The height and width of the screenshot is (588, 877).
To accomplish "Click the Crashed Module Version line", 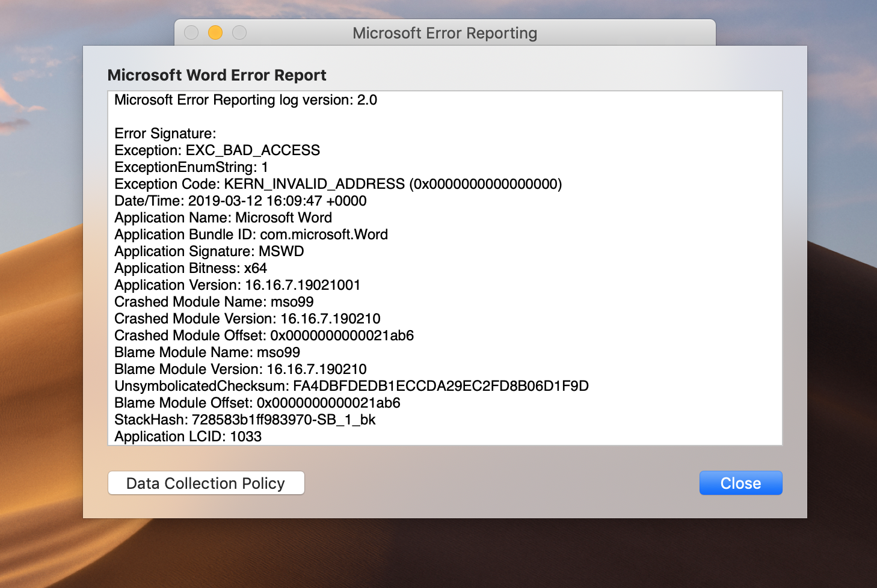I will (x=247, y=319).
